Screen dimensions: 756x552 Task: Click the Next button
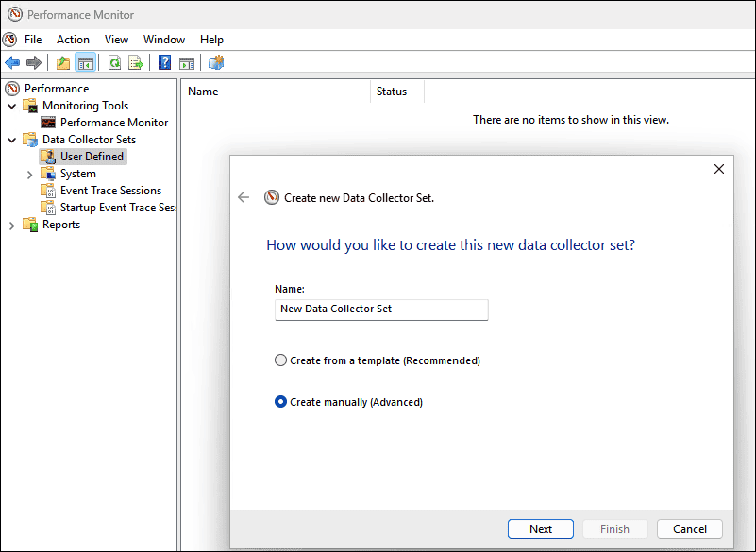coord(540,528)
